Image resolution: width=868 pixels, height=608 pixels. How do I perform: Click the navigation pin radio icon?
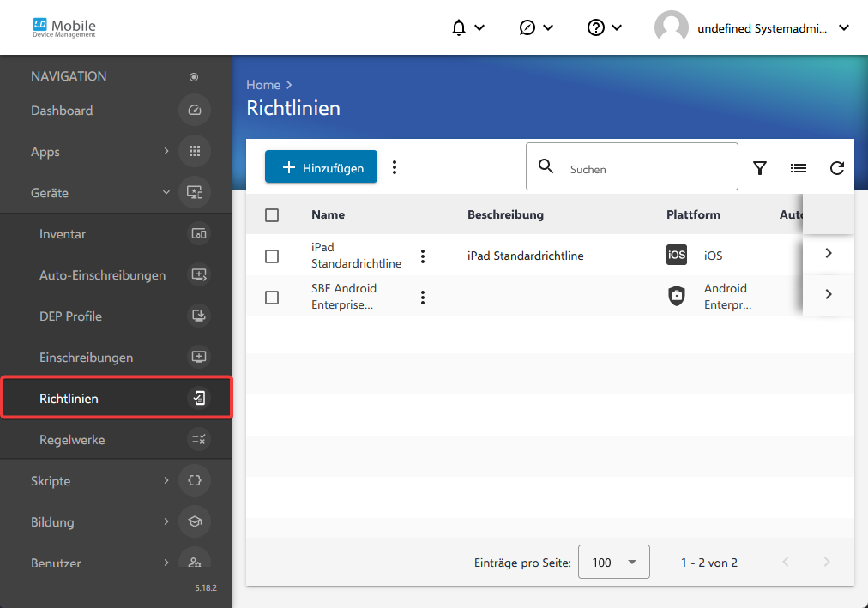[194, 77]
